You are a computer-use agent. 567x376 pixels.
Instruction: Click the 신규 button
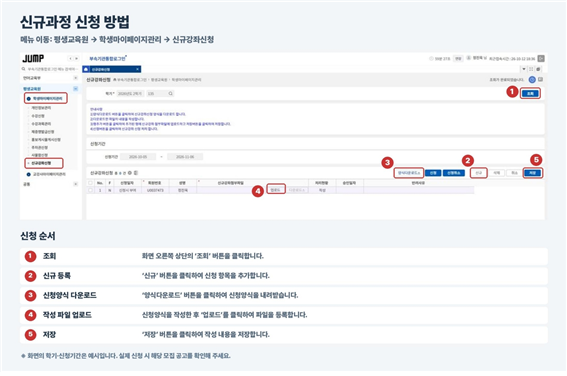[479, 173]
